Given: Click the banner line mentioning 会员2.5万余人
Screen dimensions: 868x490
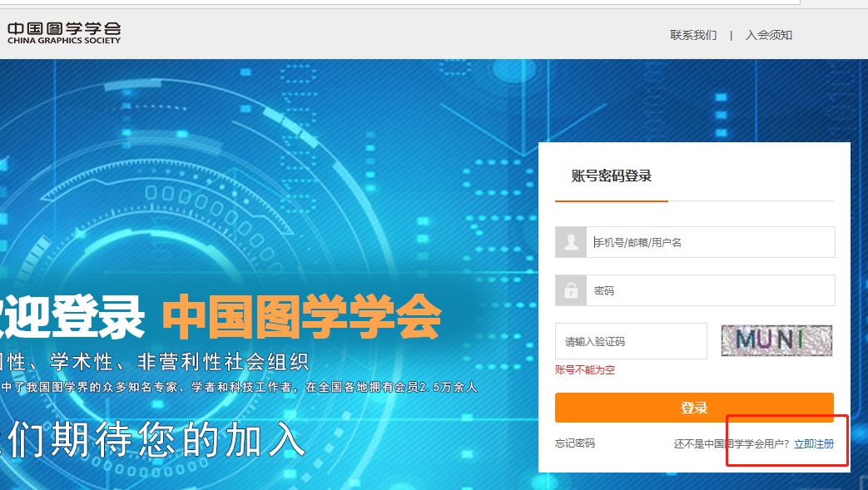Looking at the screenshot, I should click(x=239, y=388).
